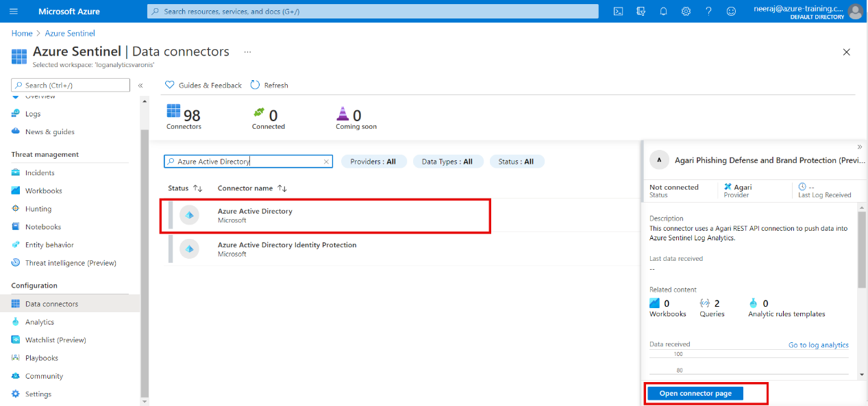Screen dimensions: 868x406
Task: Click the Analytic rules templates count
Action: coord(786,308)
